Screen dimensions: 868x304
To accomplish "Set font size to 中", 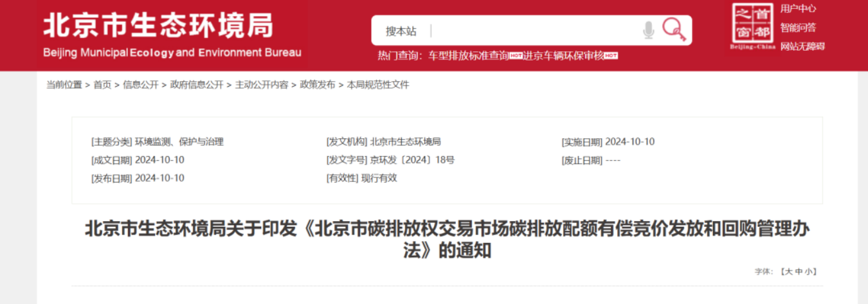I will (799, 272).
